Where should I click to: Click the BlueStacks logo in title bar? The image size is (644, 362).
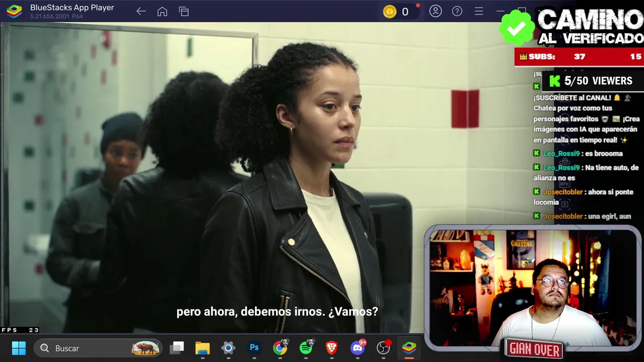tap(14, 11)
